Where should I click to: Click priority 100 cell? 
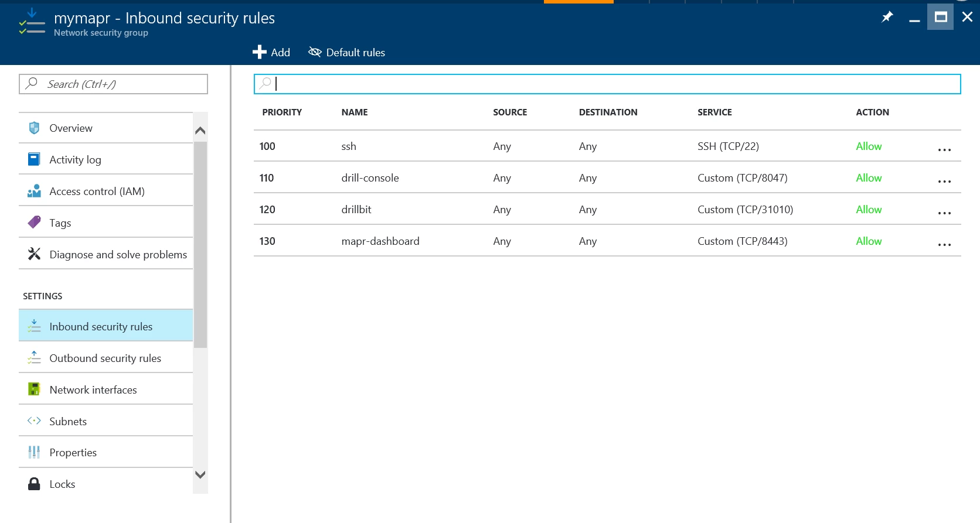click(x=267, y=146)
